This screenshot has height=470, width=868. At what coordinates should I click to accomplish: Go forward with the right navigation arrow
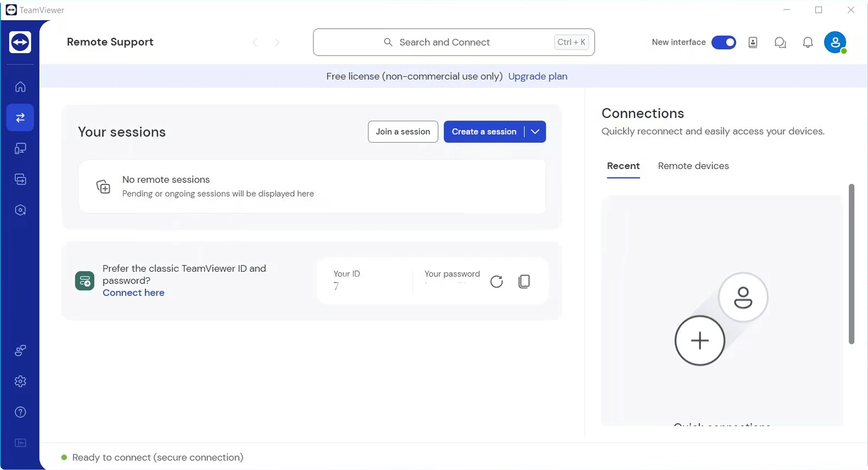(277, 42)
